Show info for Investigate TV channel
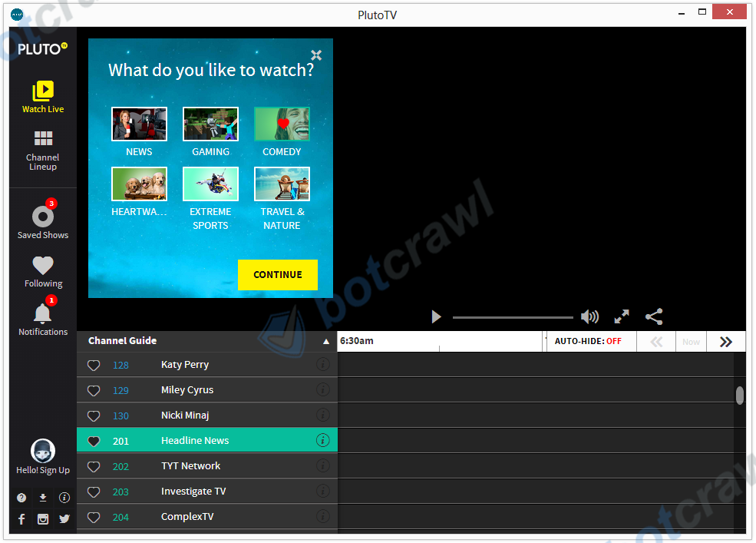This screenshot has height=543, width=756. [x=323, y=491]
